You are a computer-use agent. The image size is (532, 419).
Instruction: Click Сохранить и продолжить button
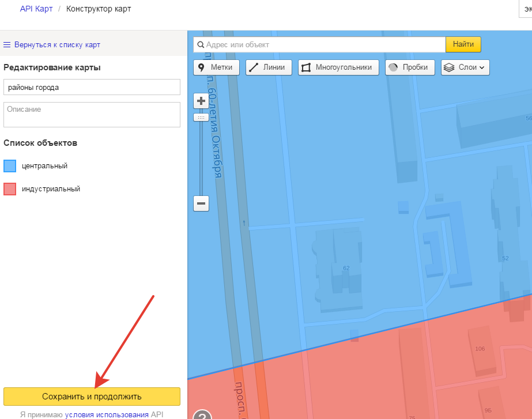[92, 397]
